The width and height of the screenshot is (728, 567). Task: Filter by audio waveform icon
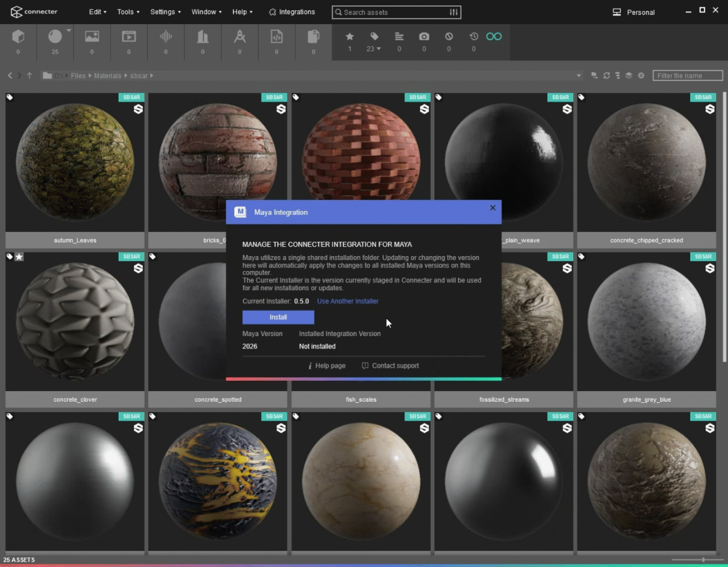(166, 36)
